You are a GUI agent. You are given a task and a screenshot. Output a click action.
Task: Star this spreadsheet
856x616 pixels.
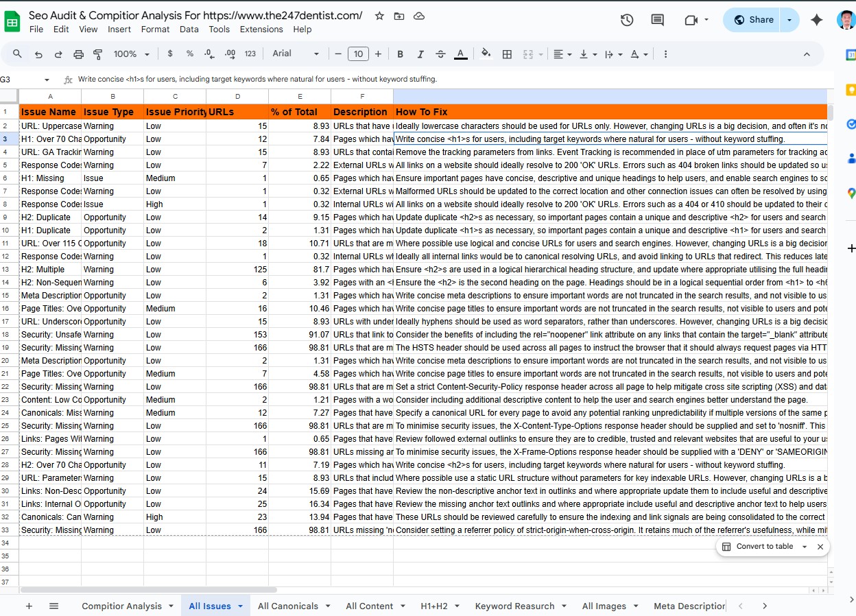click(x=379, y=16)
